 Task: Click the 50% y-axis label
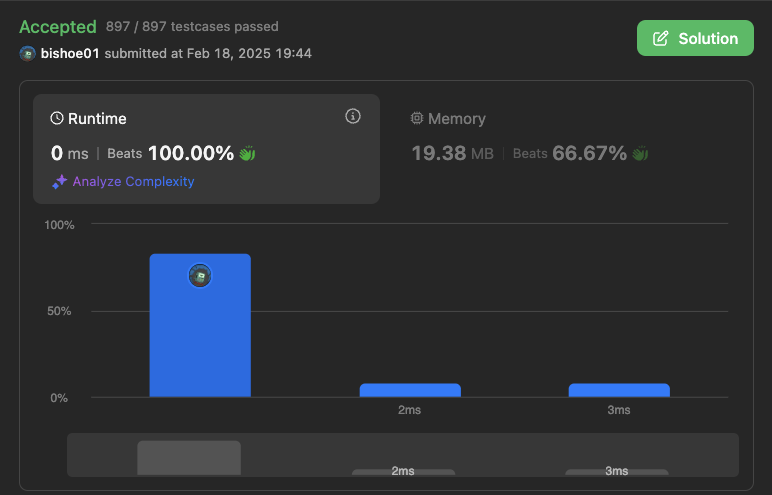59,311
